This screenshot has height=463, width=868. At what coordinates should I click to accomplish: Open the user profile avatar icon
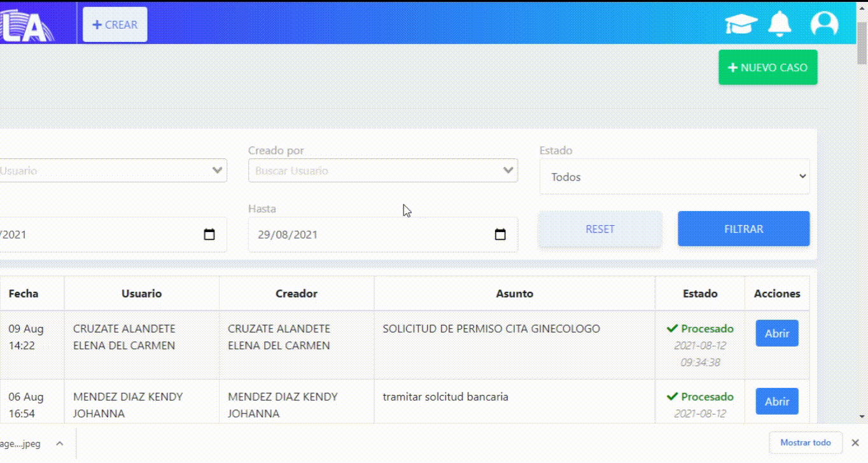pyautogui.click(x=824, y=24)
